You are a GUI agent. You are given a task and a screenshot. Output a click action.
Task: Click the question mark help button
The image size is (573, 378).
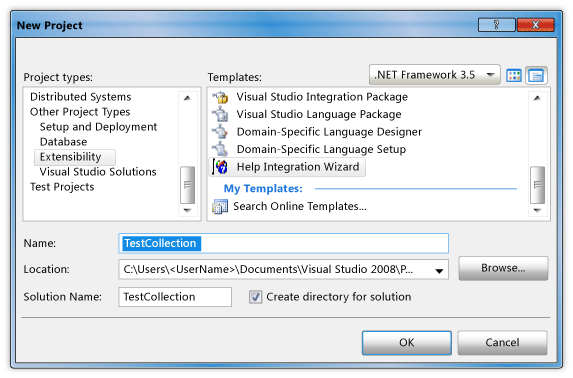click(497, 25)
